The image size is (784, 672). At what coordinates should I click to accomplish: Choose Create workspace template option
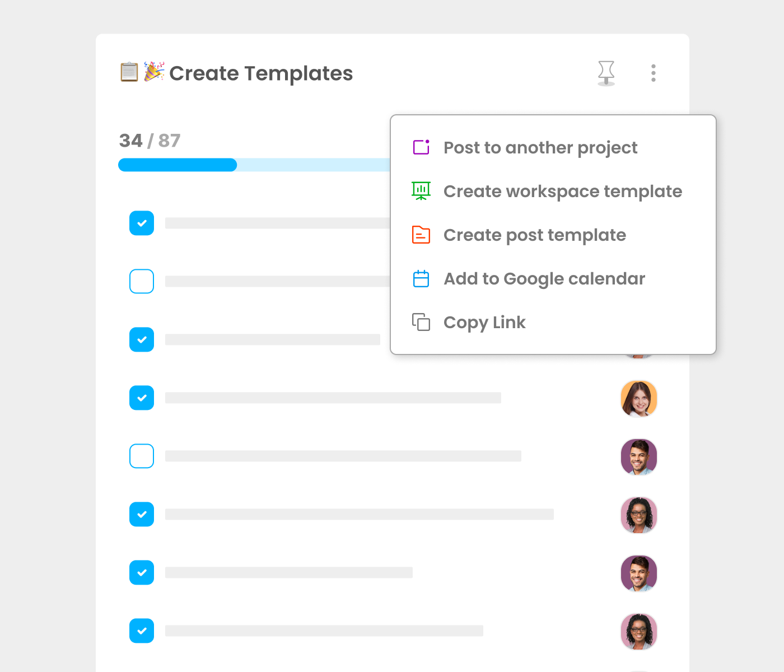click(x=563, y=191)
